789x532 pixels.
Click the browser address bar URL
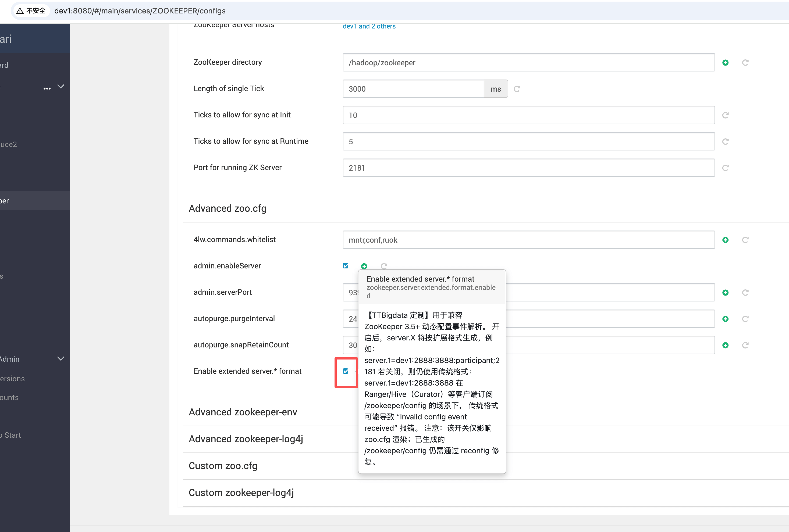140,11
